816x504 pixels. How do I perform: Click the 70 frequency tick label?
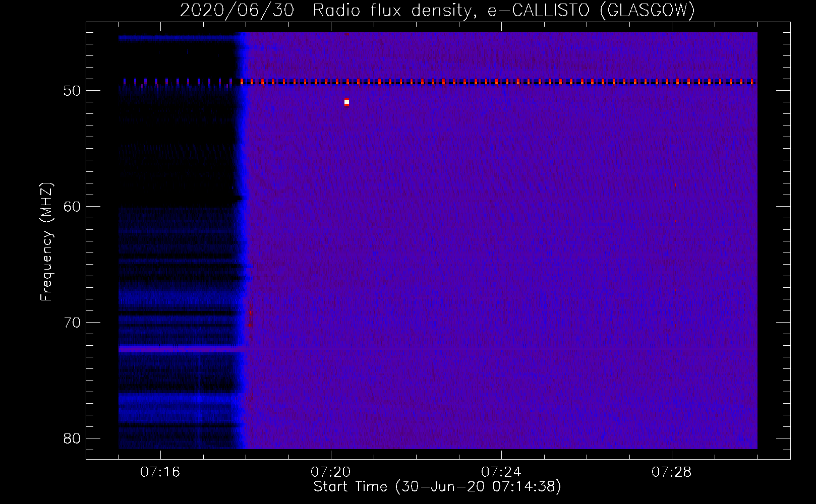(72, 323)
